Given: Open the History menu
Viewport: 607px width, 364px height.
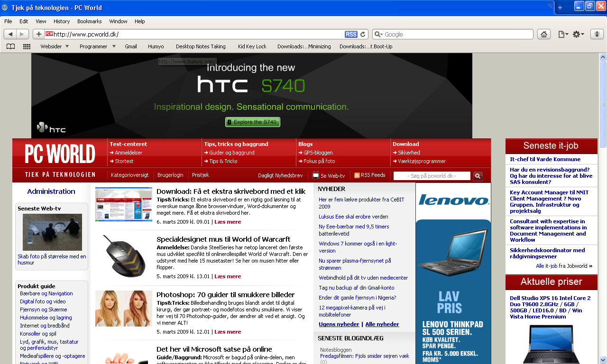Looking at the screenshot, I should (x=62, y=21).
